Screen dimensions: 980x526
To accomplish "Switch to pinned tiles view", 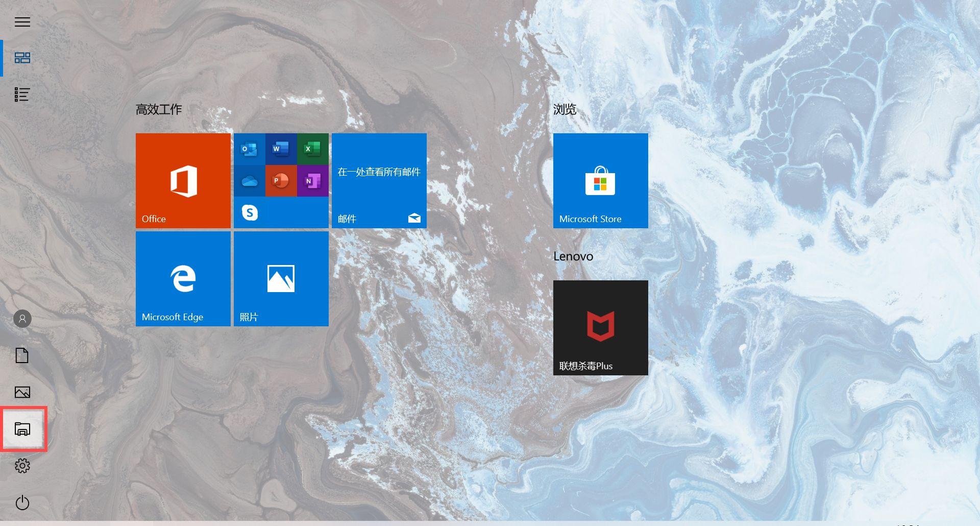I will pyautogui.click(x=22, y=58).
